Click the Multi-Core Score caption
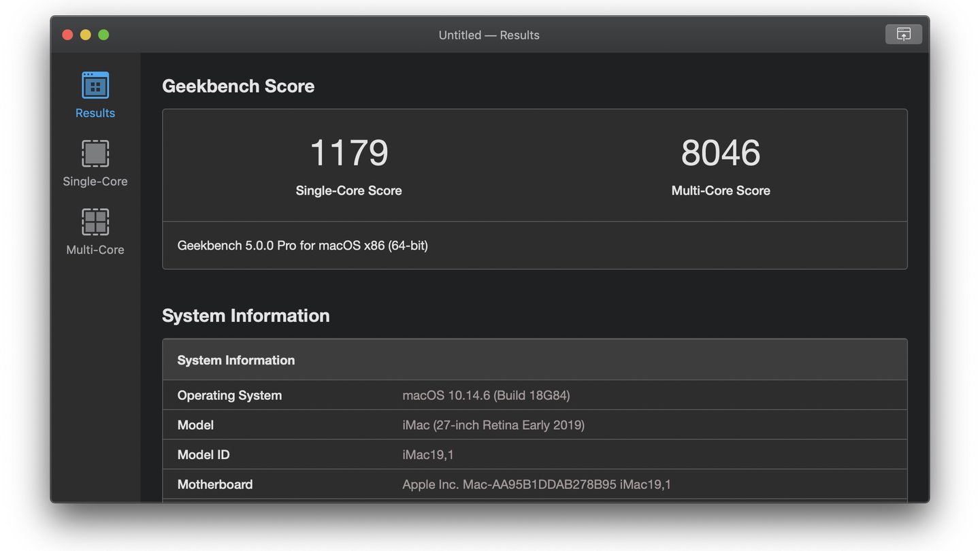This screenshot has height=551, width=980. pos(721,190)
